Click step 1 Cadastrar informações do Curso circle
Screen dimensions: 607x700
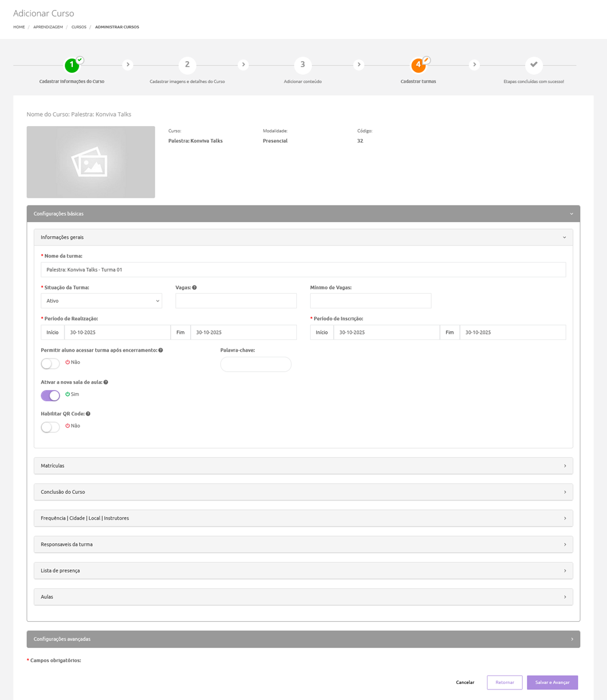click(x=72, y=65)
